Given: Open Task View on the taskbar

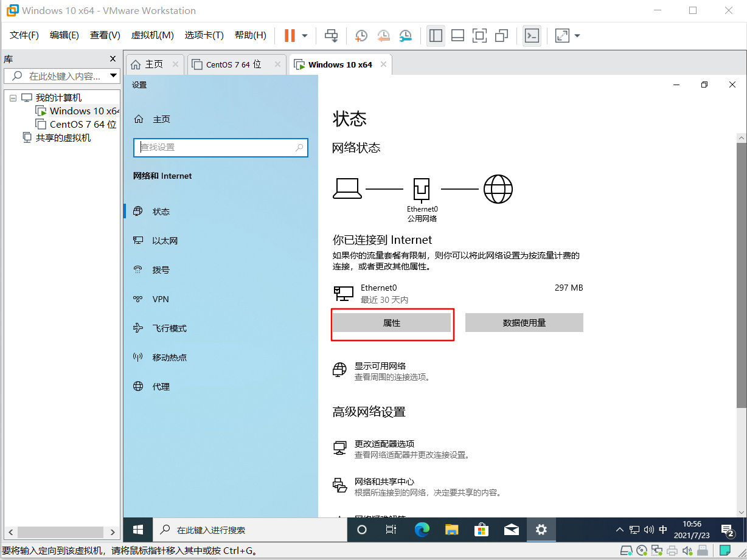Looking at the screenshot, I should coord(392,530).
